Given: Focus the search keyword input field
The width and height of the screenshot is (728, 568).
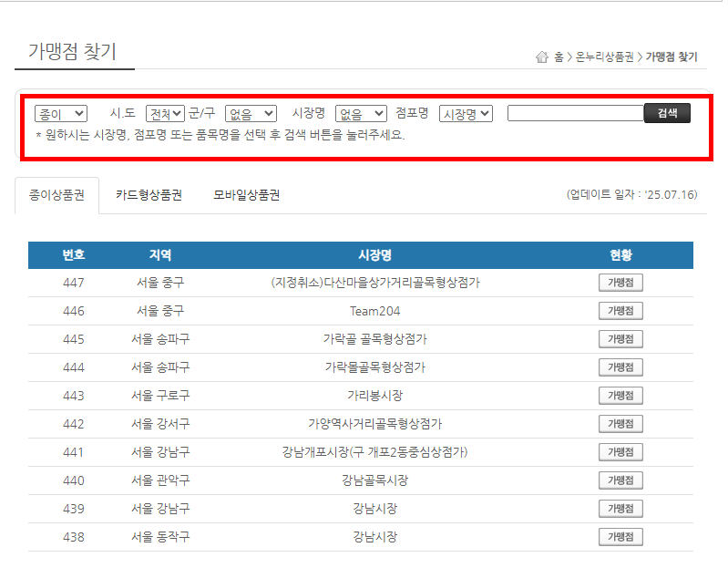Looking at the screenshot, I should click(576, 113).
